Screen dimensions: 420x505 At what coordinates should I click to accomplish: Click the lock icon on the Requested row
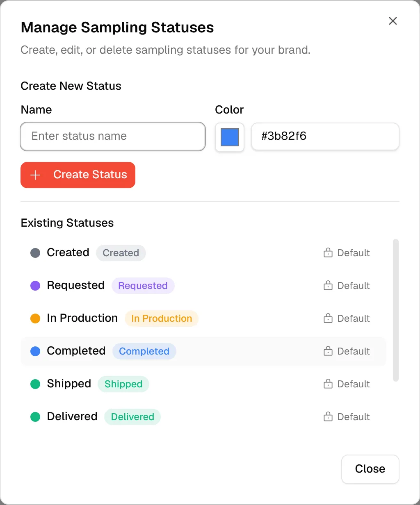click(x=328, y=286)
